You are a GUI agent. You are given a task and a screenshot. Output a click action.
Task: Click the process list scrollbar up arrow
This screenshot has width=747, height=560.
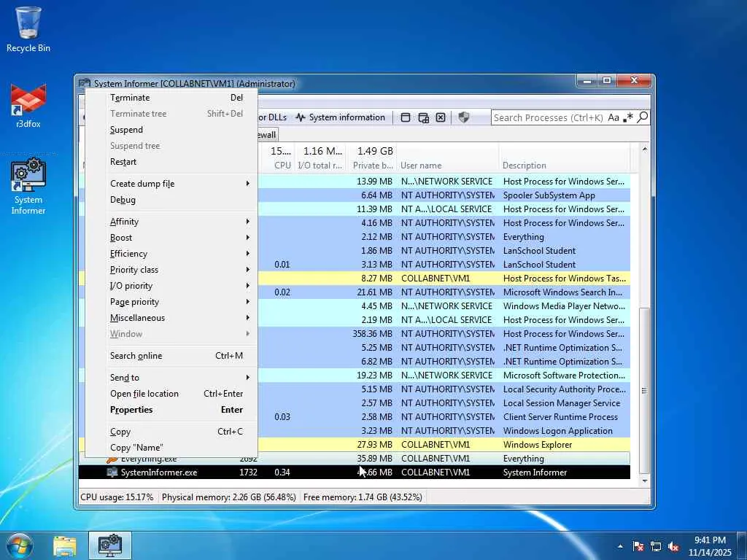(645, 149)
